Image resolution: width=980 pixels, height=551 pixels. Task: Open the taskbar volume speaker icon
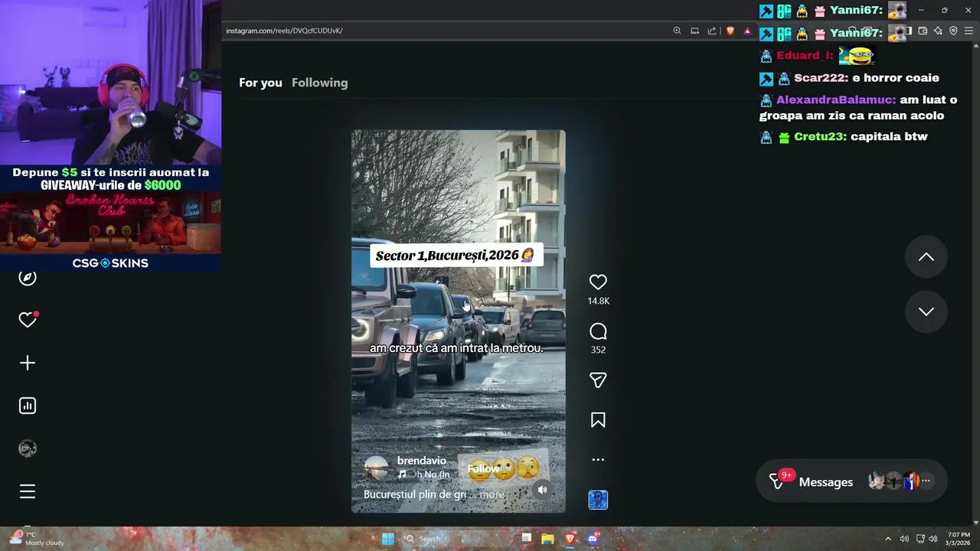point(933,539)
